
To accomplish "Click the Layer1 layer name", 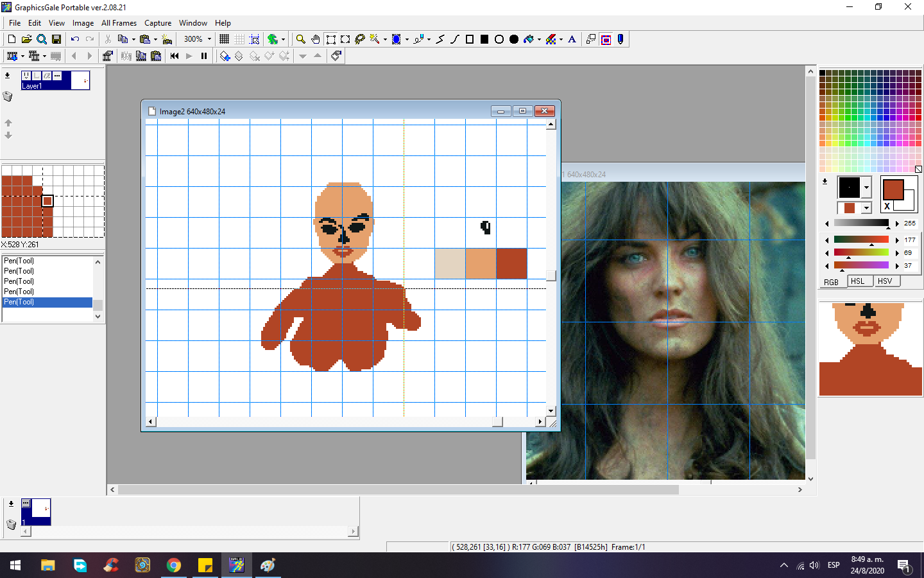I will [32, 86].
